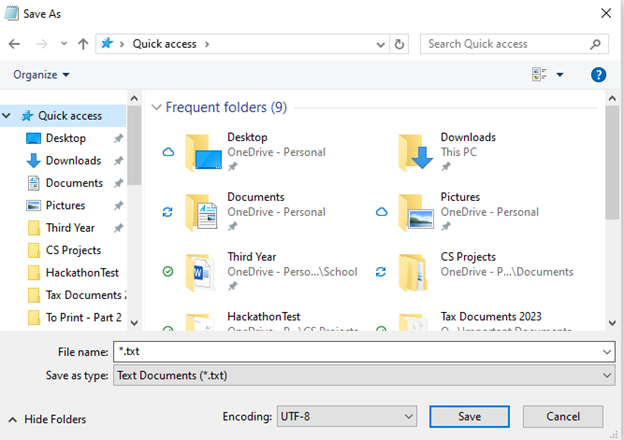Screen dimensions: 624x440
Task: Click the Cancel button
Action: pyautogui.click(x=563, y=417)
